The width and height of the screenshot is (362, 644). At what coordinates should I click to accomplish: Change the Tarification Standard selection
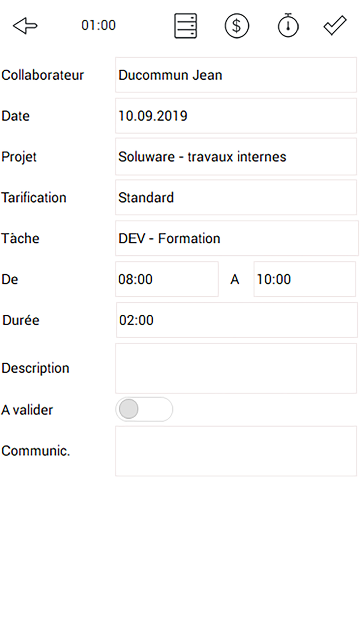tap(236, 198)
